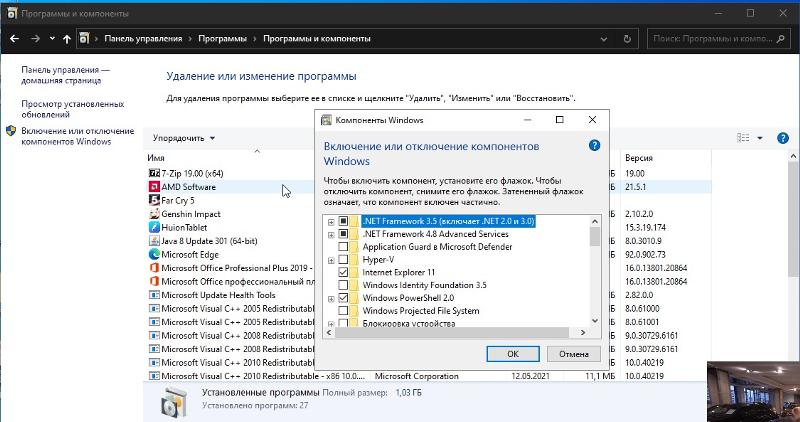Click the search magnifier icon
Screen dimensions: 800x422
[x=780, y=39]
